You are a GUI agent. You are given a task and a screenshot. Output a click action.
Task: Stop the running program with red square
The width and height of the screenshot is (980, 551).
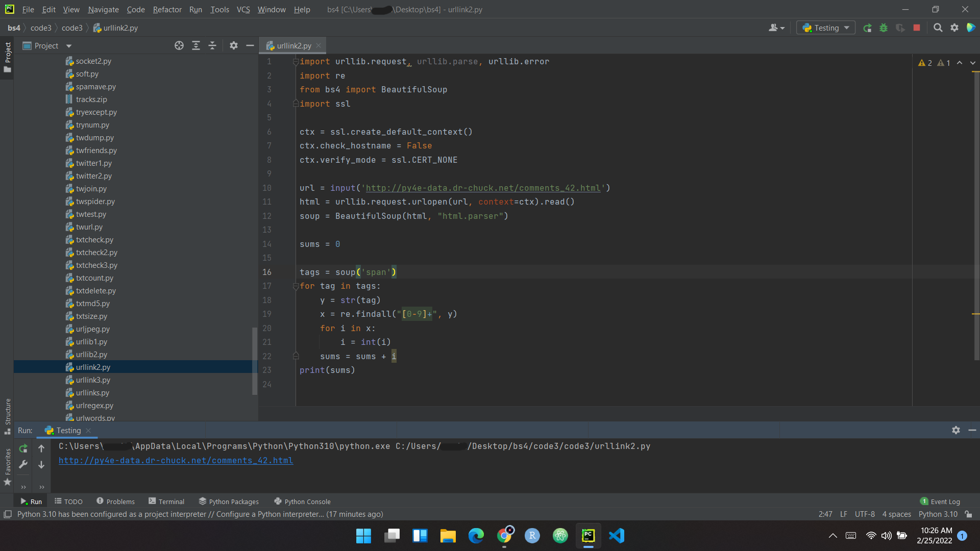[x=917, y=28]
